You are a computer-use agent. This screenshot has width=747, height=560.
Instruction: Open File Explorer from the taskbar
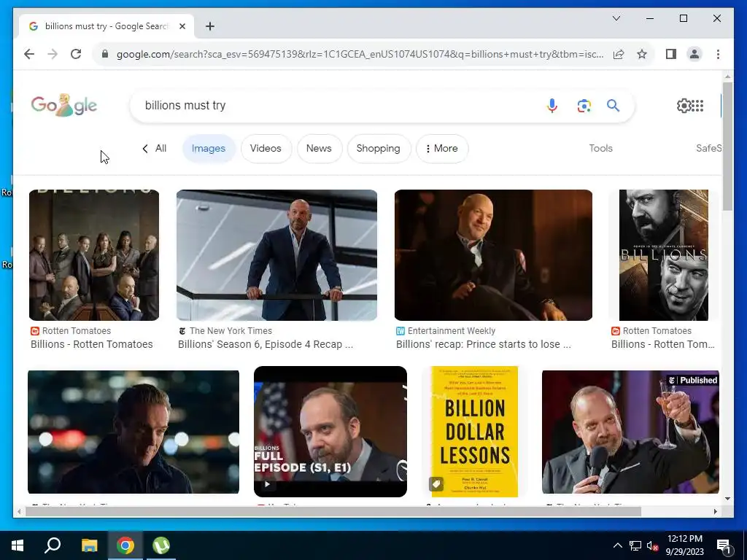coord(89,545)
